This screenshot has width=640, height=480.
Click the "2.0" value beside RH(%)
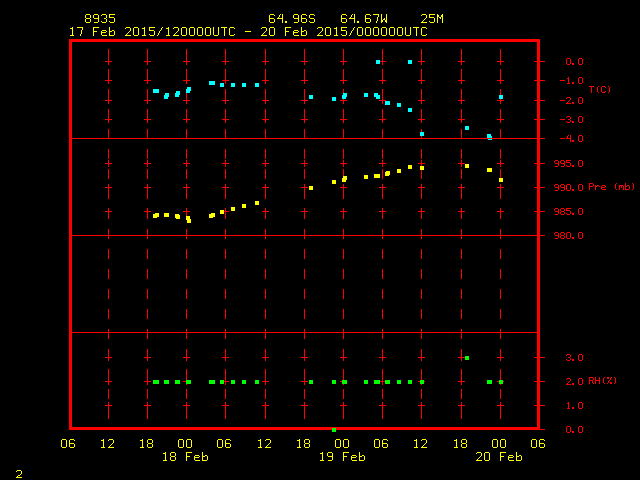click(x=574, y=382)
